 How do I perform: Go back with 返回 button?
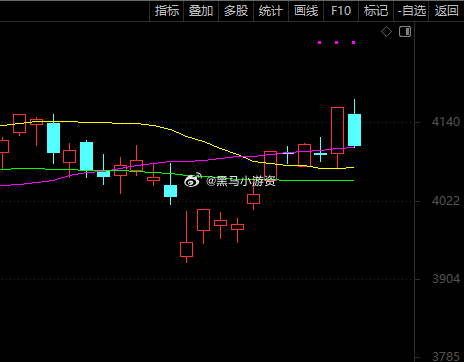coord(446,11)
